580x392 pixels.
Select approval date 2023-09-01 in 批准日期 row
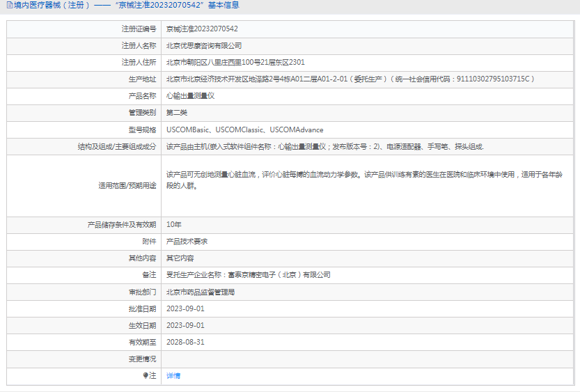coord(185,308)
